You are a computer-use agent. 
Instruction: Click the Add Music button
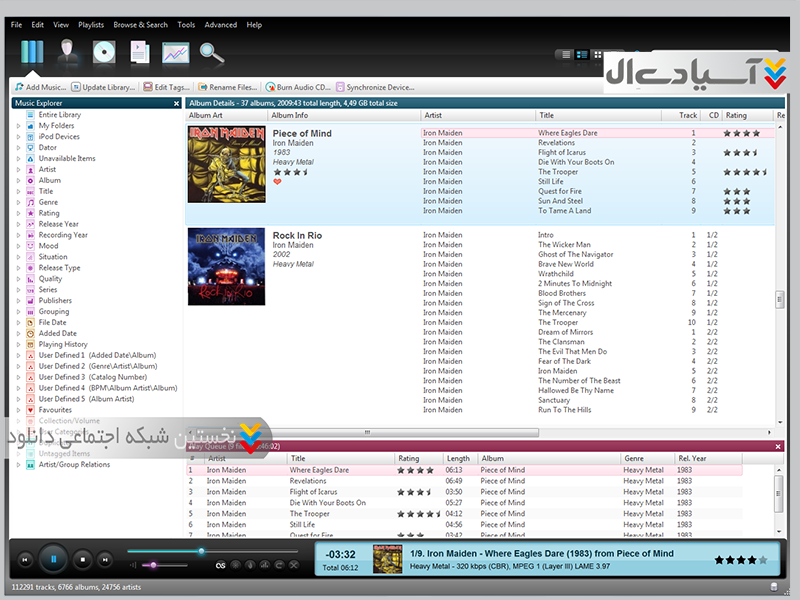point(41,87)
